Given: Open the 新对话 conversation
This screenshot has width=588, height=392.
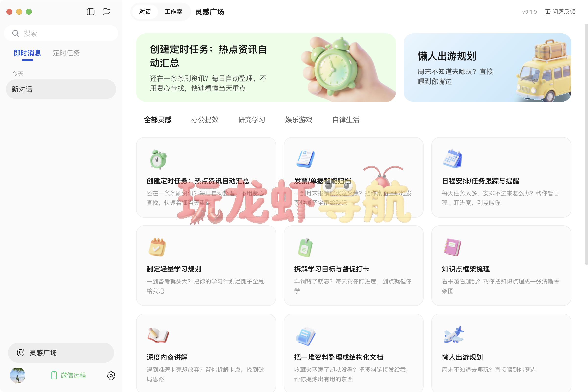Looking at the screenshot, I should click(61, 89).
